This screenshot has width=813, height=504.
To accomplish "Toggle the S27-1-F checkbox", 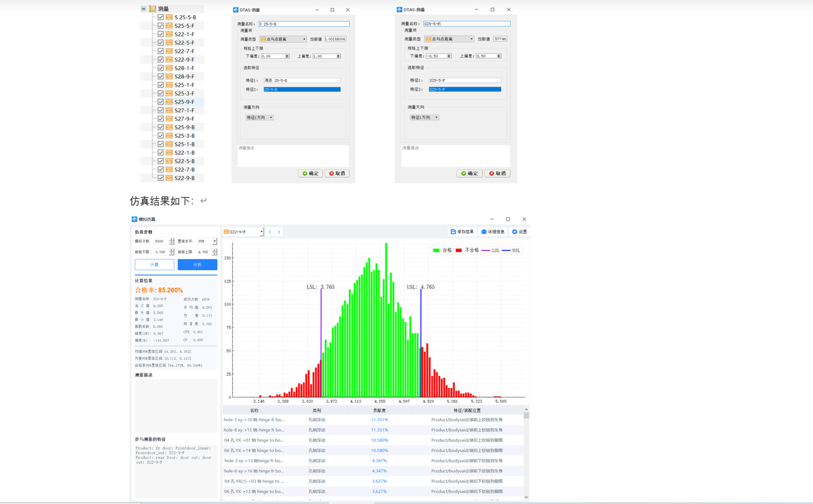I will click(161, 110).
